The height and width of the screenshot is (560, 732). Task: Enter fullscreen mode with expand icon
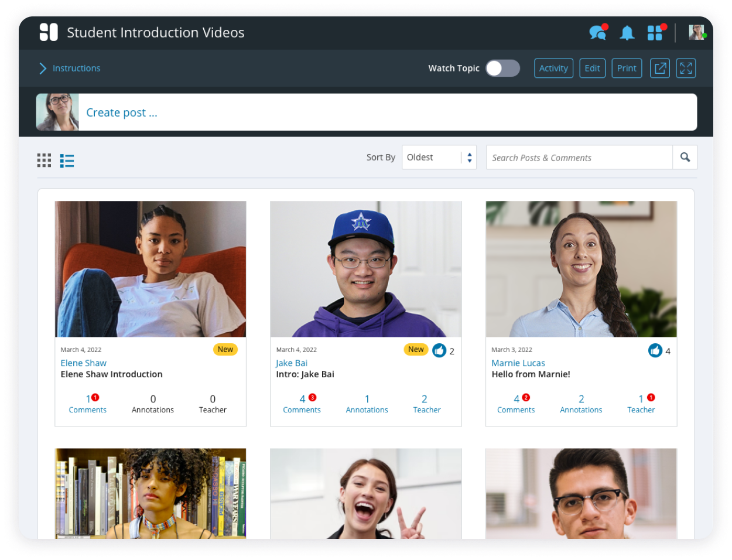point(686,68)
